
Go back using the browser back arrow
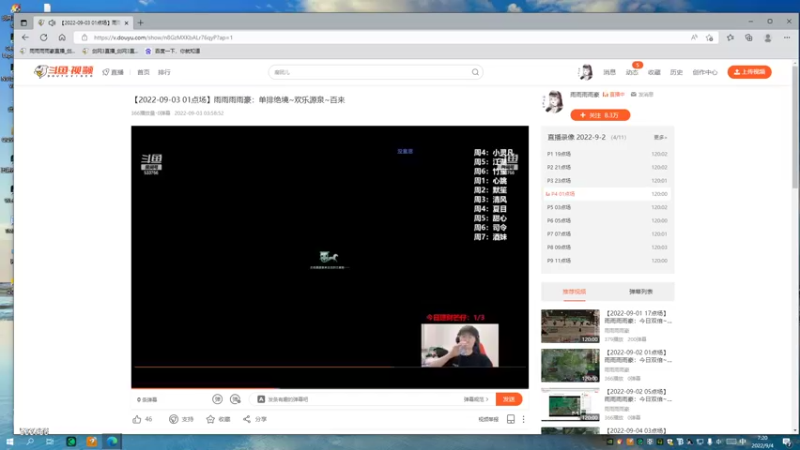coord(25,37)
